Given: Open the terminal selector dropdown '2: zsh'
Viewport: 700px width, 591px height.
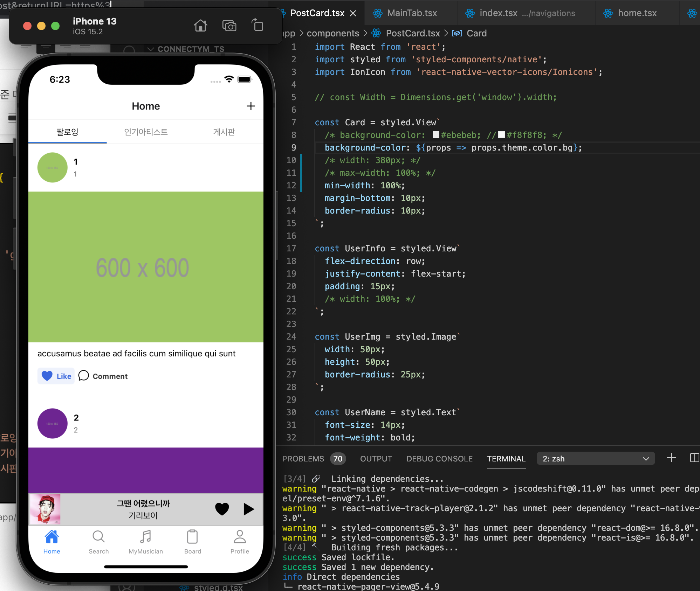Looking at the screenshot, I should [595, 459].
